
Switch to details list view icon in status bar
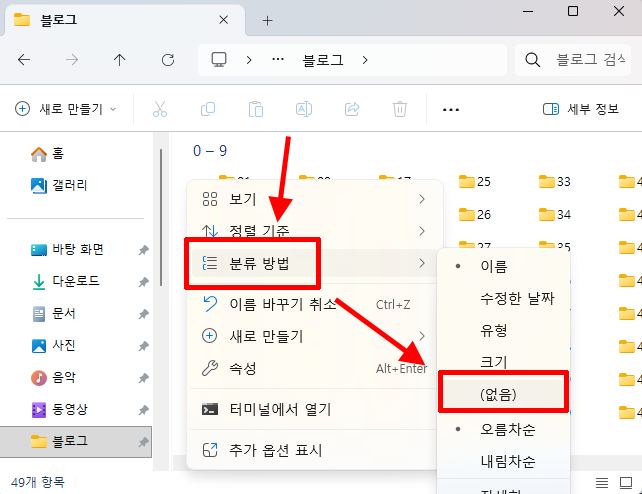[602, 483]
